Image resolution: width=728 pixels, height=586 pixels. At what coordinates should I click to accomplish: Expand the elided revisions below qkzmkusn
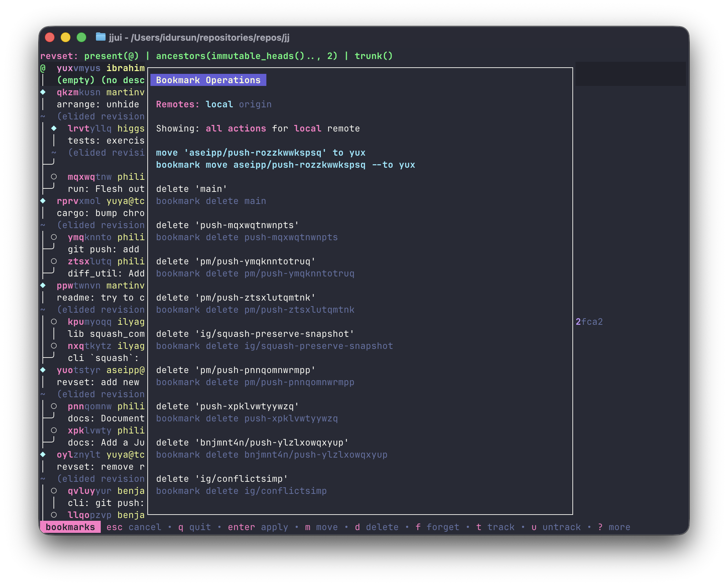coord(100,116)
